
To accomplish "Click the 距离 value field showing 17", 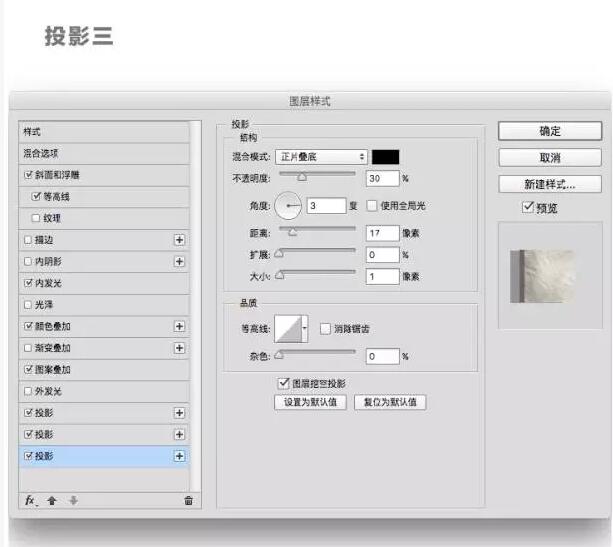I will coord(383,233).
